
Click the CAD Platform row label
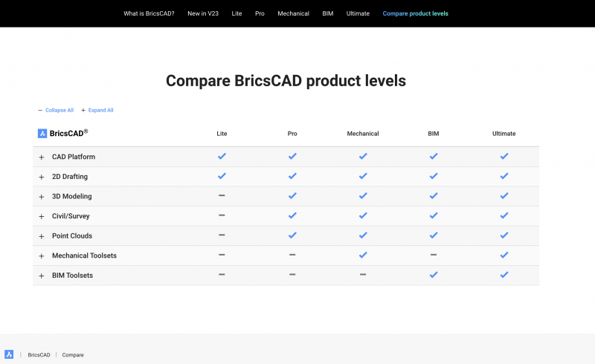74,157
